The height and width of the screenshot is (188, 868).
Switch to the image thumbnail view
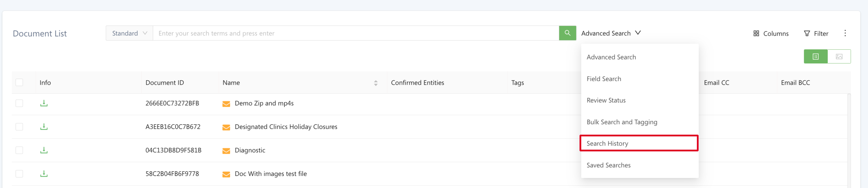point(839,57)
